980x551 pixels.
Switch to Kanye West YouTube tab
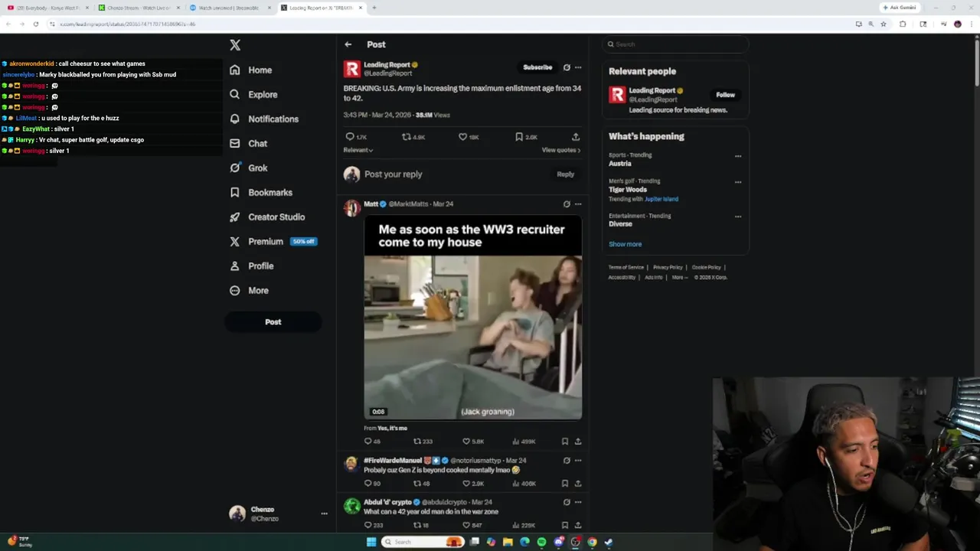coord(47,8)
